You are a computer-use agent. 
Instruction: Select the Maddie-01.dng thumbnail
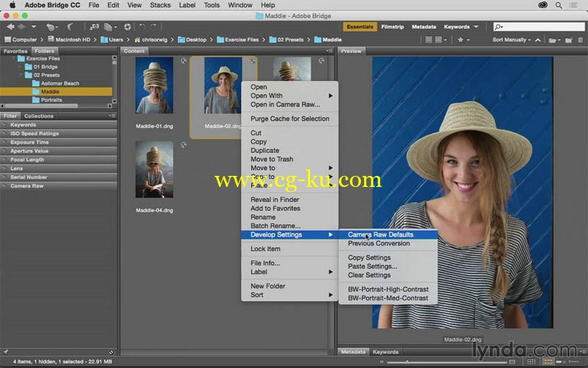[x=154, y=85]
